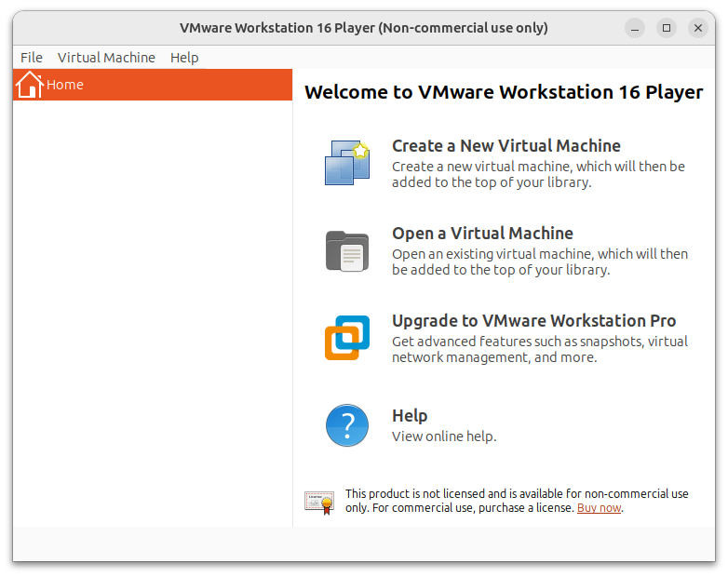The image size is (728, 577).
Task: Click the Open a Virtual Machine folder icon
Action: pyautogui.click(x=347, y=251)
